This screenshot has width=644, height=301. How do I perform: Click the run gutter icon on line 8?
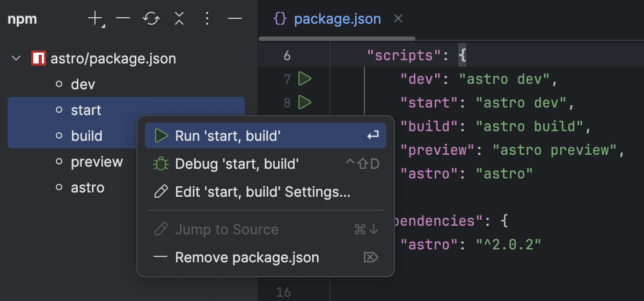pos(305,102)
